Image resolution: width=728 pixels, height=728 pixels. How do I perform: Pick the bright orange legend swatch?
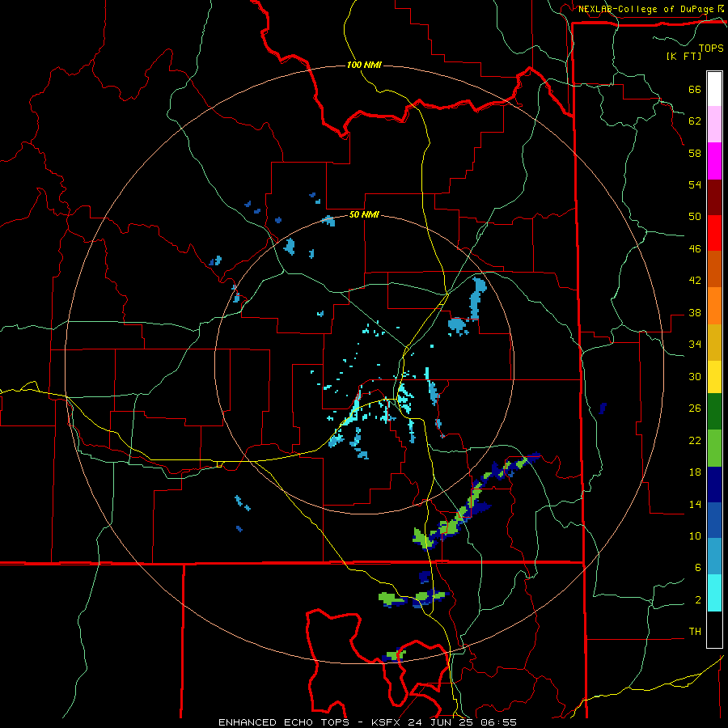tap(714, 306)
